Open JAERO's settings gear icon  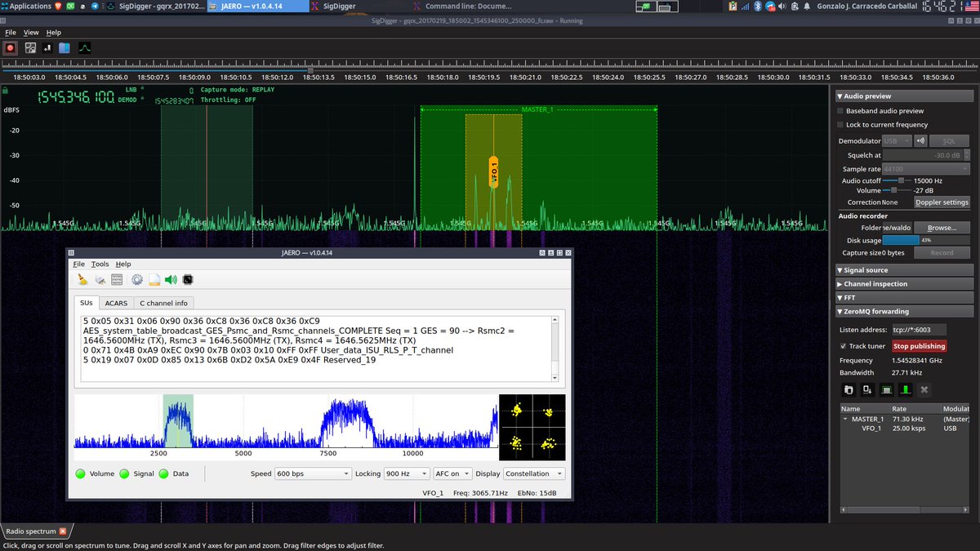click(x=136, y=279)
